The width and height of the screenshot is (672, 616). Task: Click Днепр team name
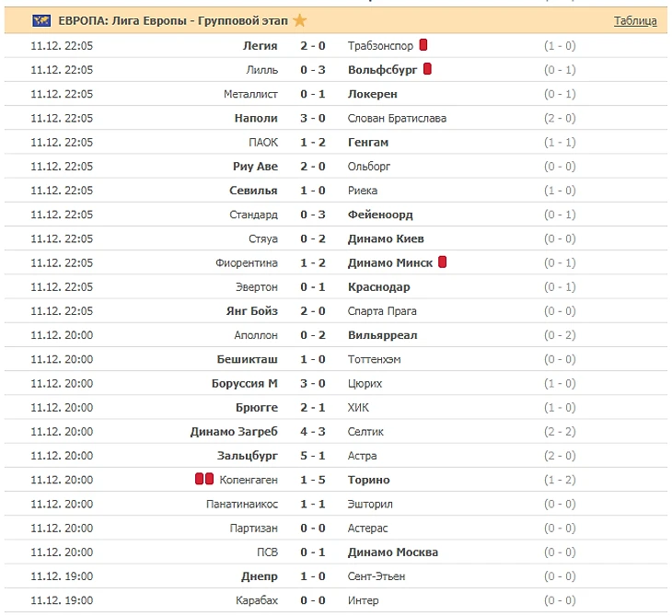coord(260,576)
